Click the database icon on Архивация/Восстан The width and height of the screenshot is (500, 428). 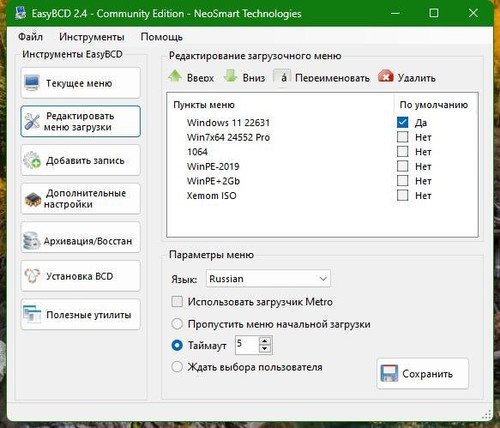click(31, 241)
